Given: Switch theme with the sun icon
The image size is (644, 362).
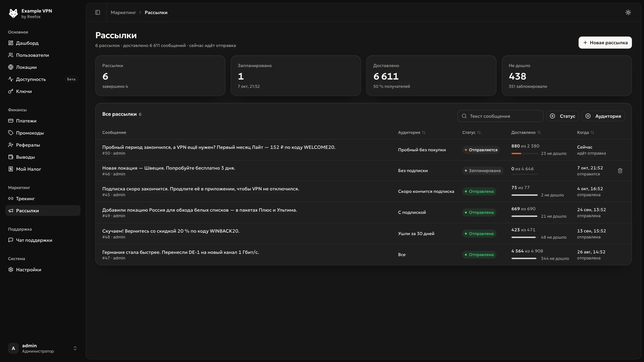Looking at the screenshot, I should pyautogui.click(x=628, y=13).
